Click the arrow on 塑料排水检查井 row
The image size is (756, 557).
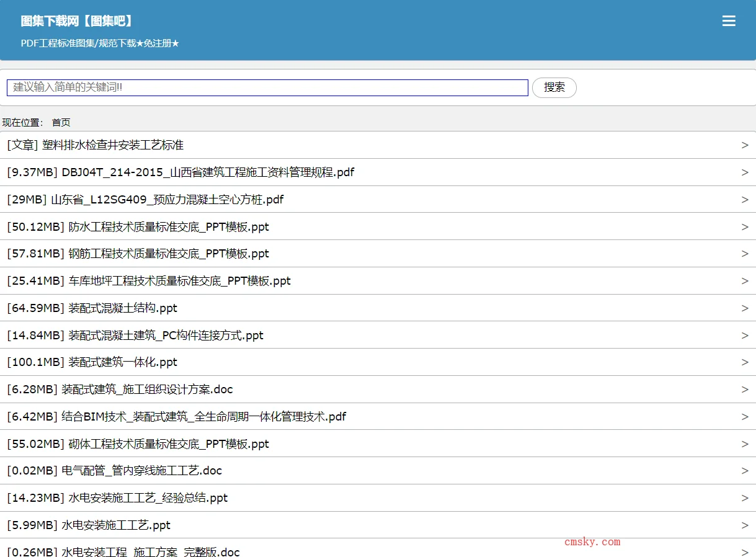pyautogui.click(x=745, y=145)
